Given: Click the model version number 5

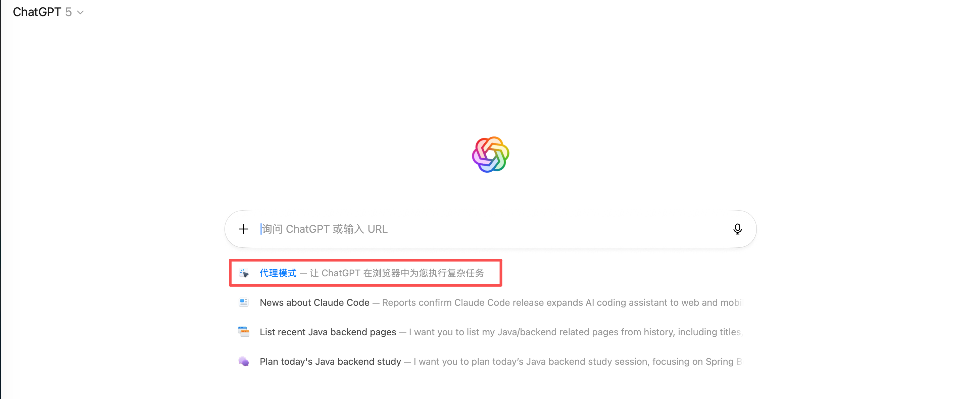Looking at the screenshot, I should pyautogui.click(x=68, y=12).
